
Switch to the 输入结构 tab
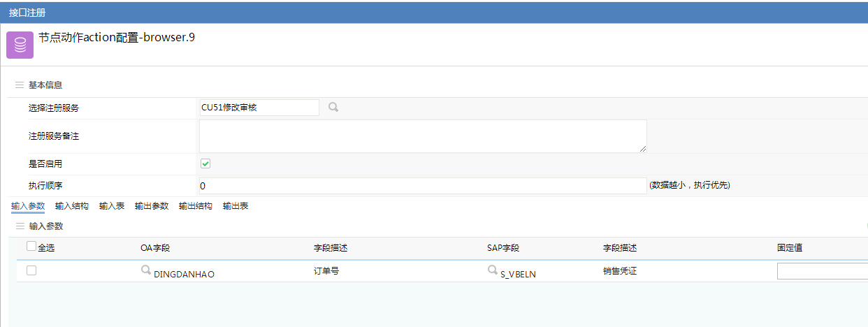(72, 206)
